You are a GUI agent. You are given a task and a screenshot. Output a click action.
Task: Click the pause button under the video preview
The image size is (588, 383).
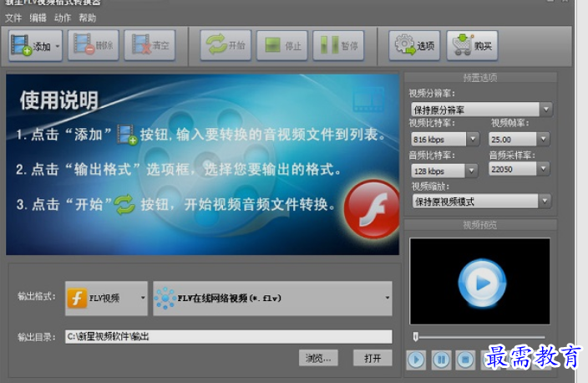(x=441, y=360)
